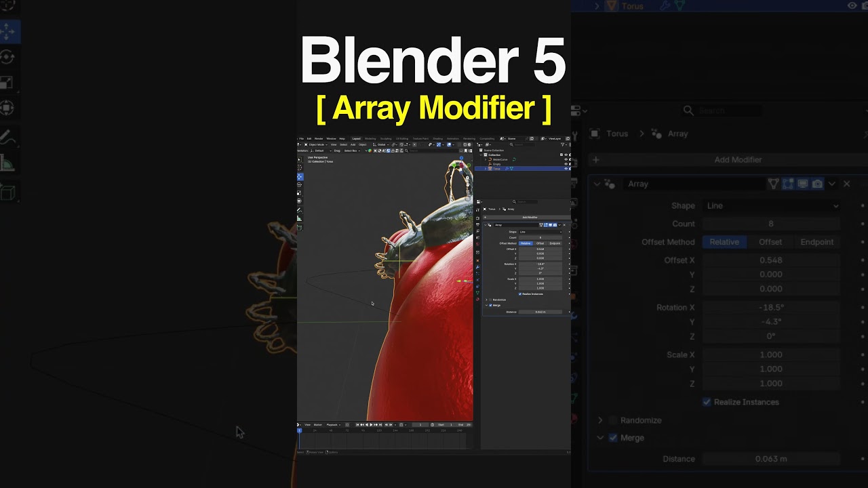This screenshot has width=868, height=488.
Task: Hide BezierCurve with its eye icon in Outliner
Action: (566, 159)
